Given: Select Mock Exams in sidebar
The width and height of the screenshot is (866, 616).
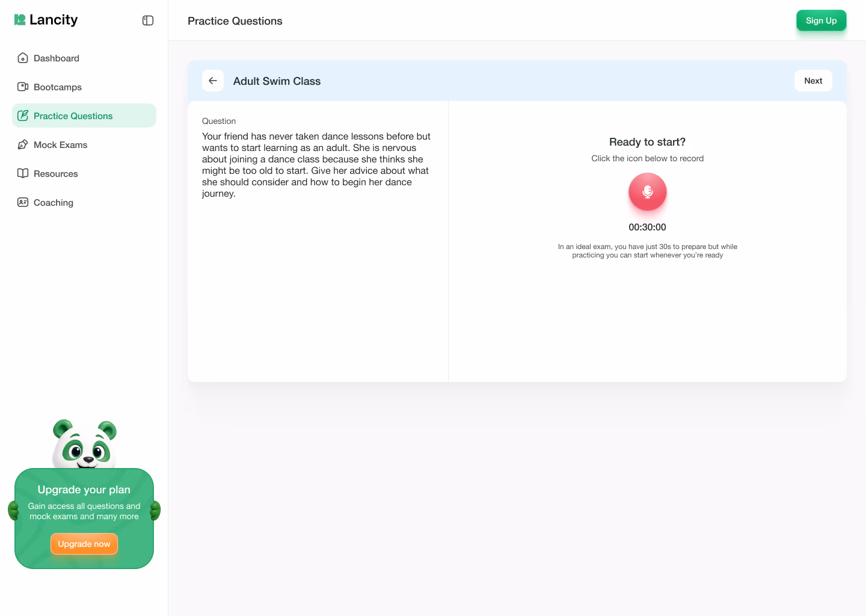Looking at the screenshot, I should [x=84, y=144].
